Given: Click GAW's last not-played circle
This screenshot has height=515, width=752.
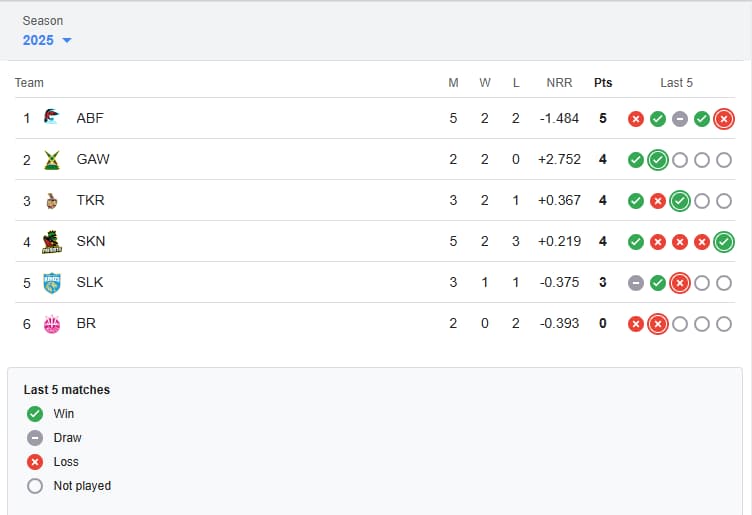Looking at the screenshot, I should (x=724, y=160).
